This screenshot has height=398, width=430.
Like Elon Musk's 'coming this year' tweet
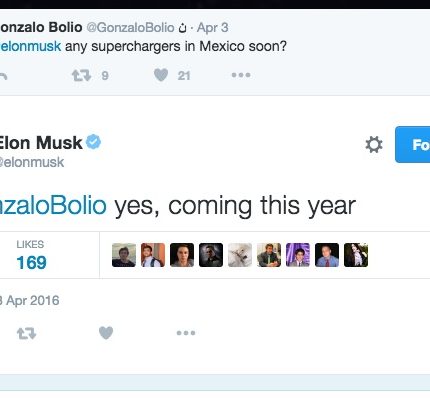(x=106, y=333)
